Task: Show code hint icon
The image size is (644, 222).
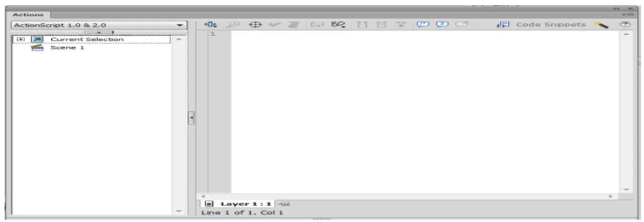Action: 317,24
